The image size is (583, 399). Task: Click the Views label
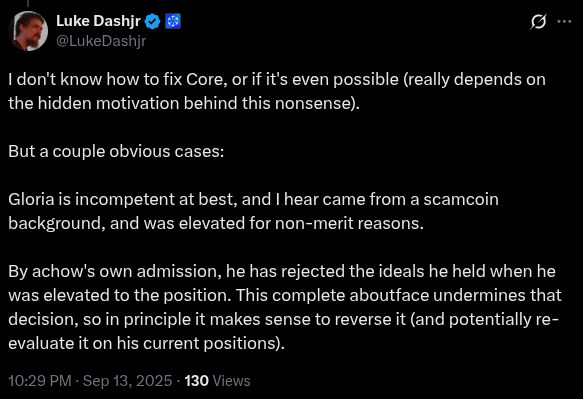pos(232,381)
